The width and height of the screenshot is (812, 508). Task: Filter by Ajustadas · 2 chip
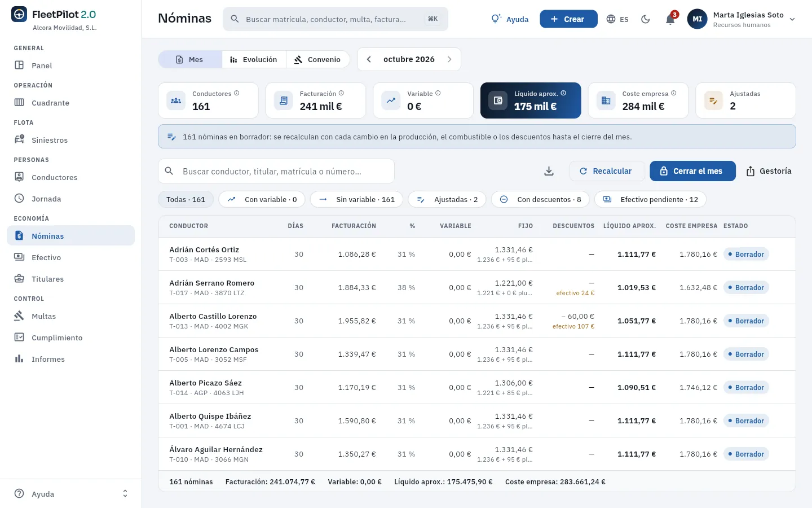(x=447, y=199)
